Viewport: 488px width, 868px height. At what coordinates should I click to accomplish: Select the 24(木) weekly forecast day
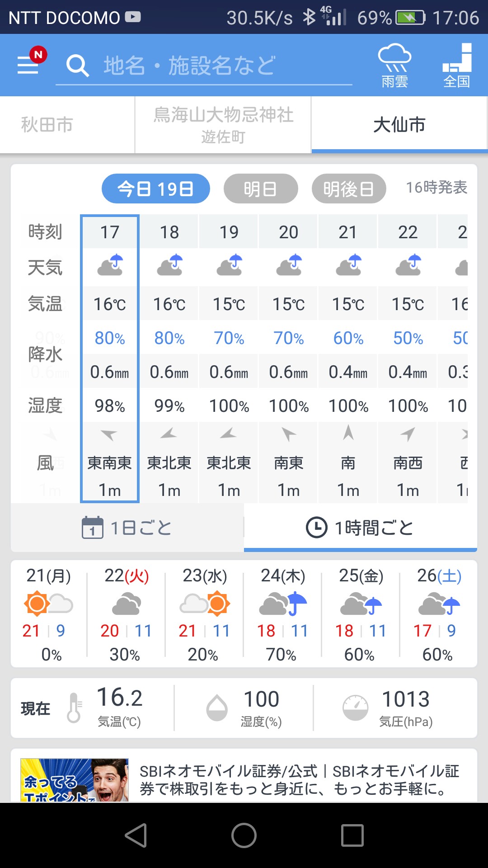(x=282, y=613)
